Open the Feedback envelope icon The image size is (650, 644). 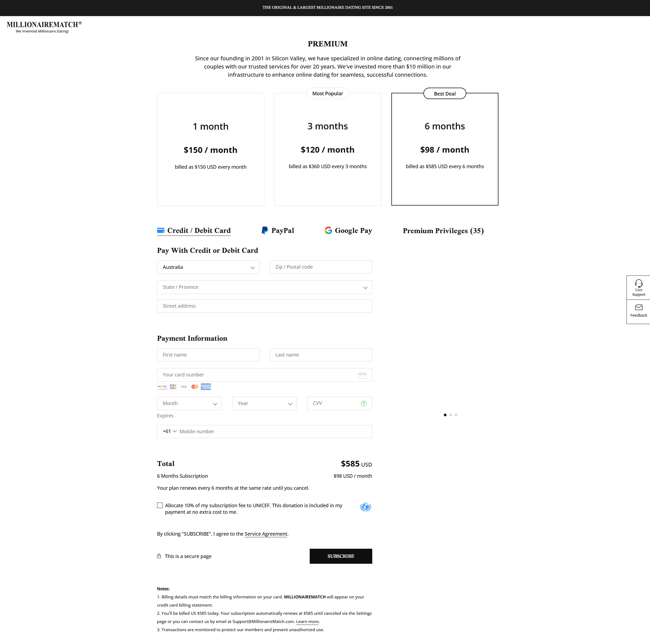(x=638, y=307)
